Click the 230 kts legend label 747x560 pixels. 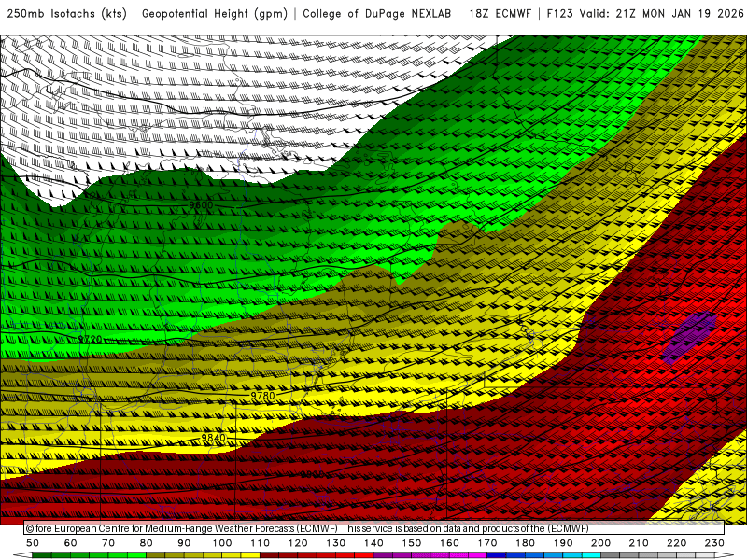point(714,543)
